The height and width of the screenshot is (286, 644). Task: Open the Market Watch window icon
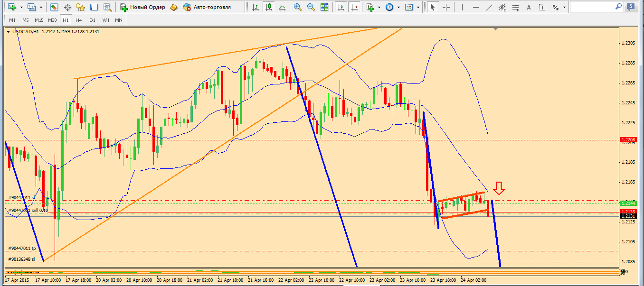tap(54, 7)
